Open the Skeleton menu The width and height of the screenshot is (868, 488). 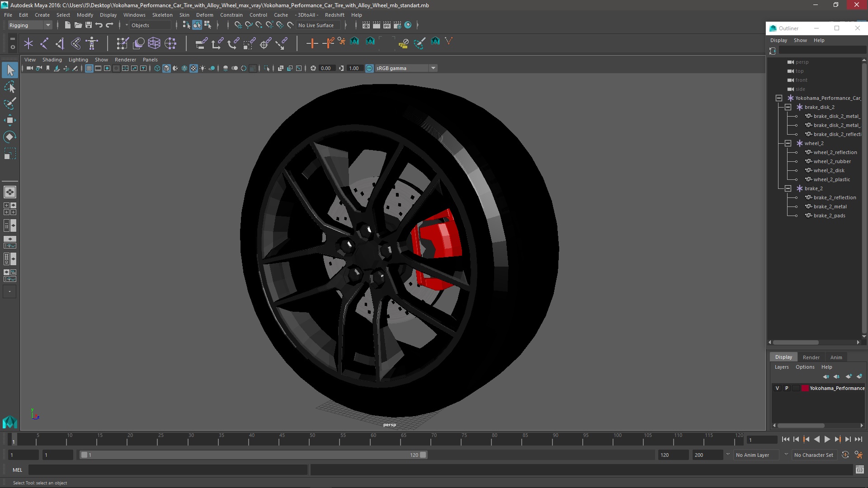tap(162, 15)
